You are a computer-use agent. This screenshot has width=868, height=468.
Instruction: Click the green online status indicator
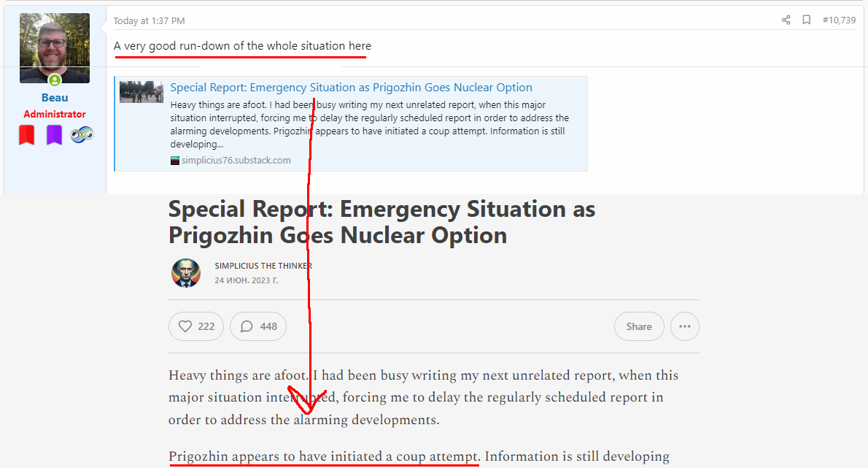click(55, 80)
